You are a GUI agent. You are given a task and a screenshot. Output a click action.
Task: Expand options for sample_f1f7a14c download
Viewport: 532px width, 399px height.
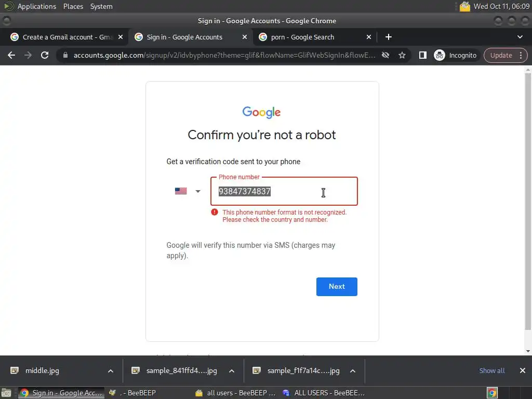coord(353,371)
